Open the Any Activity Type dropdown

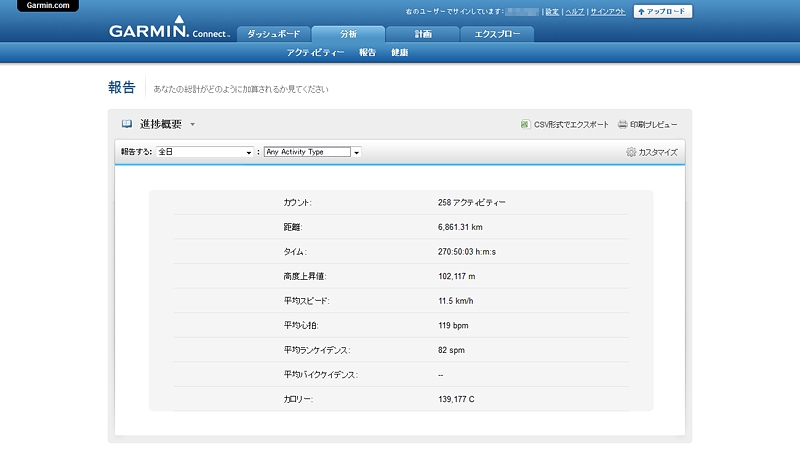[311, 152]
